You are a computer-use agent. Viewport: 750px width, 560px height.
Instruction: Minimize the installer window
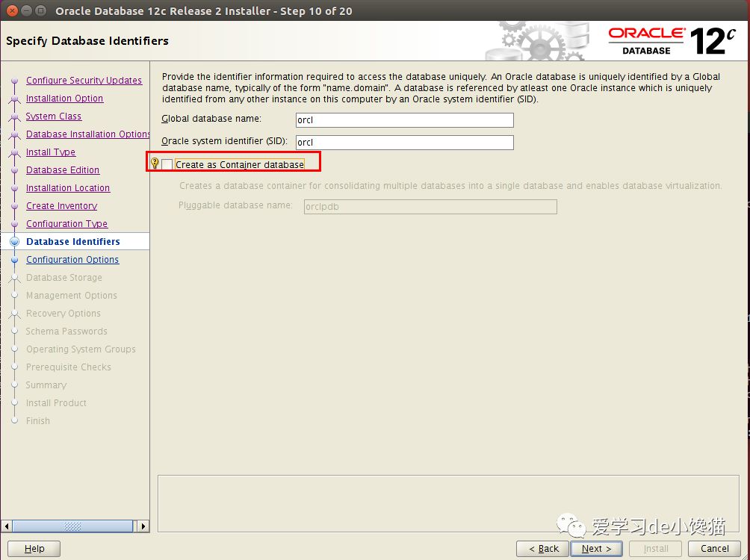coord(27,10)
